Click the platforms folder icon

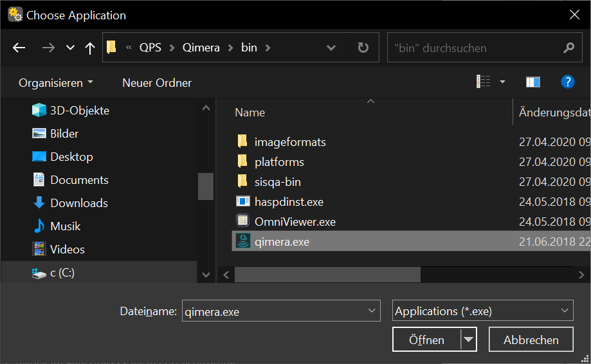[x=242, y=161]
